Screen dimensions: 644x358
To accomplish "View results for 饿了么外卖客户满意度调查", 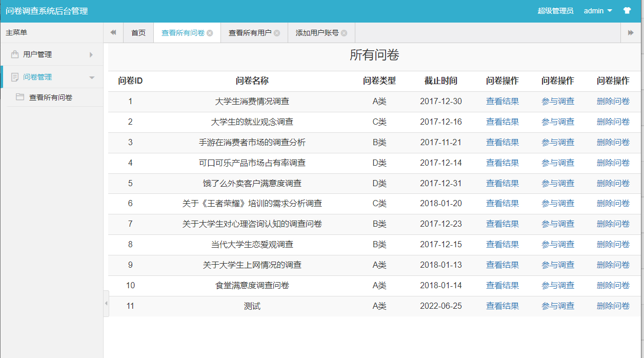I will tap(502, 184).
